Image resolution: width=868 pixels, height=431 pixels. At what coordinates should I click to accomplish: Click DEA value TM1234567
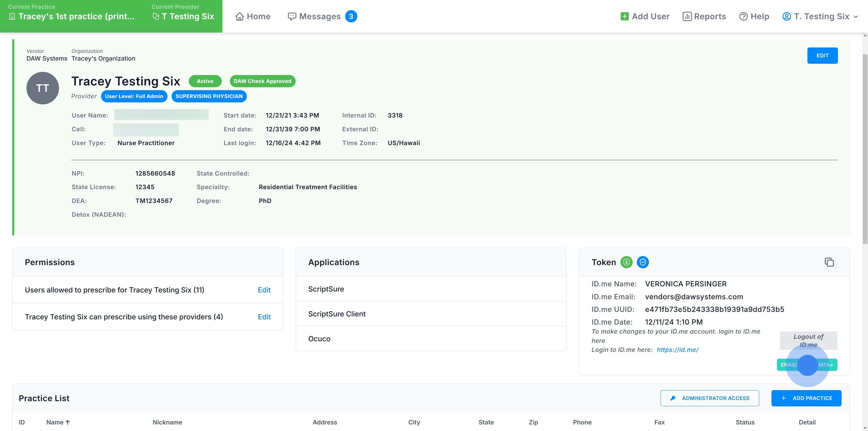click(x=154, y=201)
